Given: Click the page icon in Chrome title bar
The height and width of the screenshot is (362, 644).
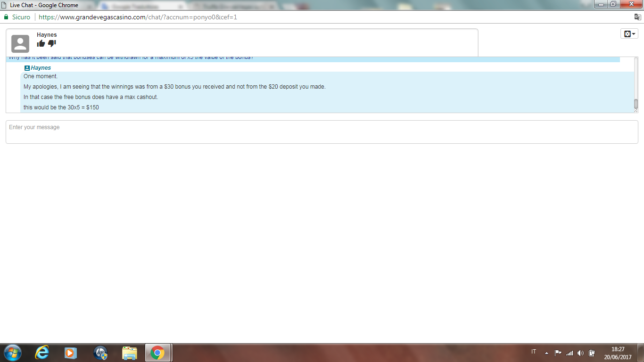Looking at the screenshot, I should click(5, 5).
